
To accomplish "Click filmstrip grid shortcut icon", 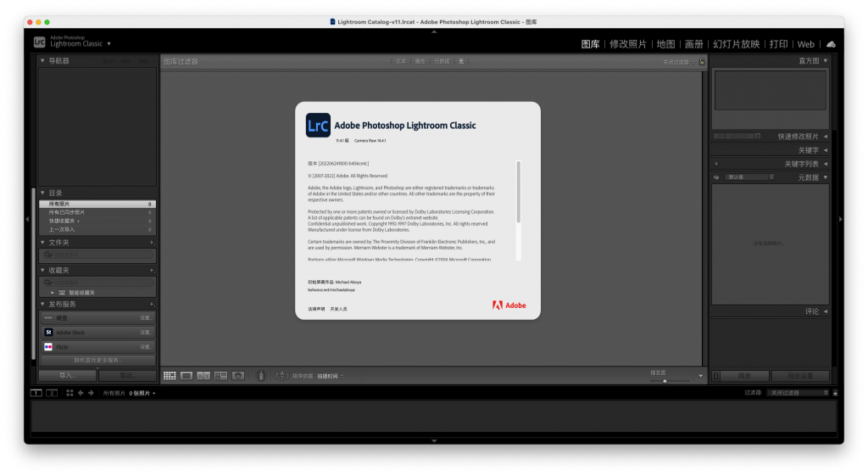I will [70, 393].
